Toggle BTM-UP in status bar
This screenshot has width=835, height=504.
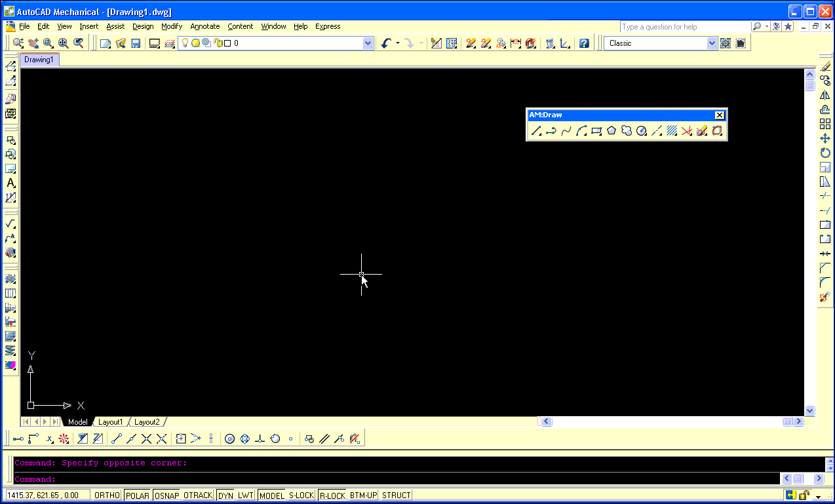pyautogui.click(x=363, y=495)
